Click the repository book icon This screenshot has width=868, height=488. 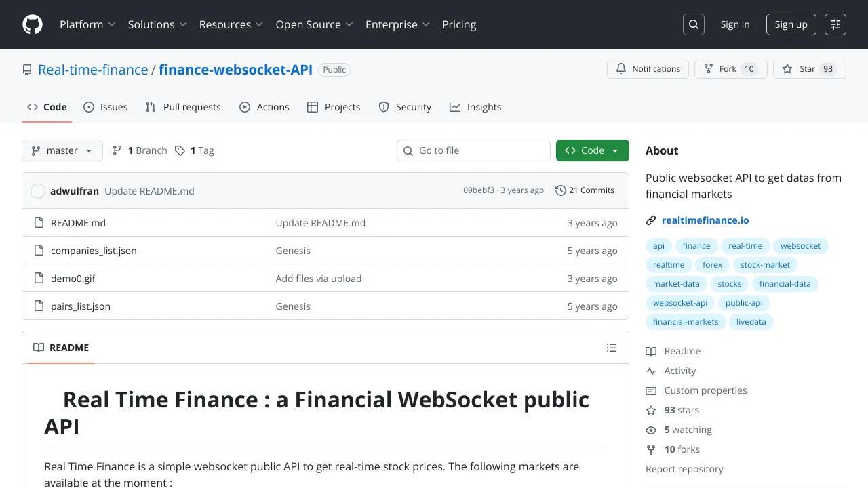tap(27, 70)
